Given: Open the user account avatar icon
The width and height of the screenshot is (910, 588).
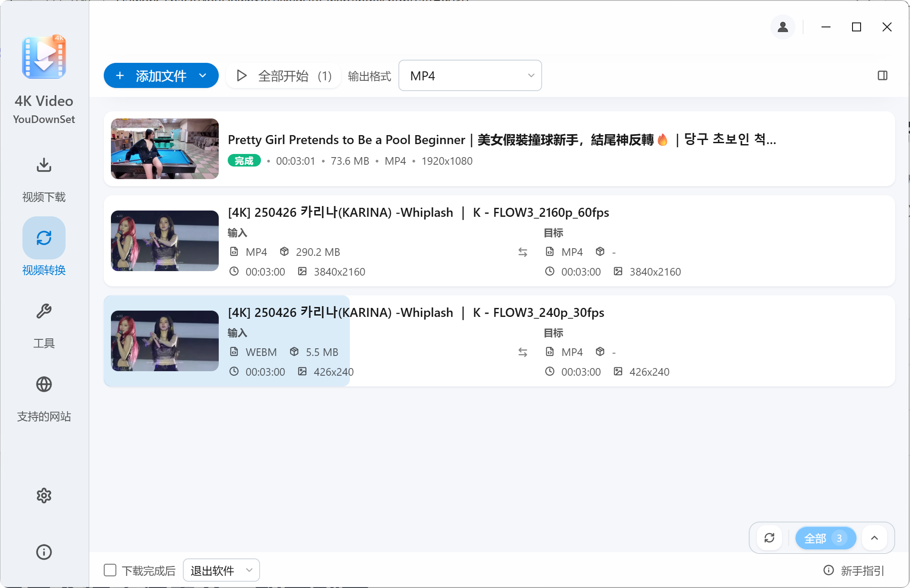Looking at the screenshot, I should pyautogui.click(x=782, y=27).
